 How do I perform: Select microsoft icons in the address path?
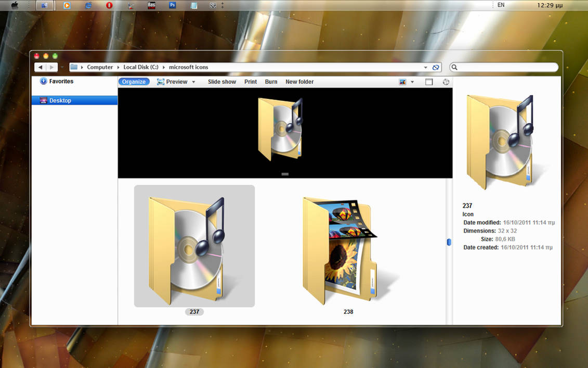click(x=188, y=67)
